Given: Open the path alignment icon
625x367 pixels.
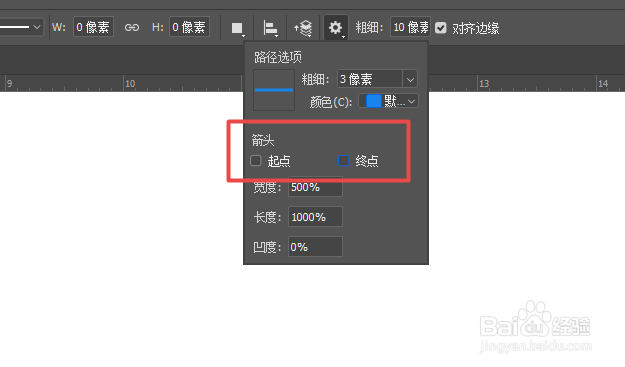Looking at the screenshot, I should coord(270,28).
